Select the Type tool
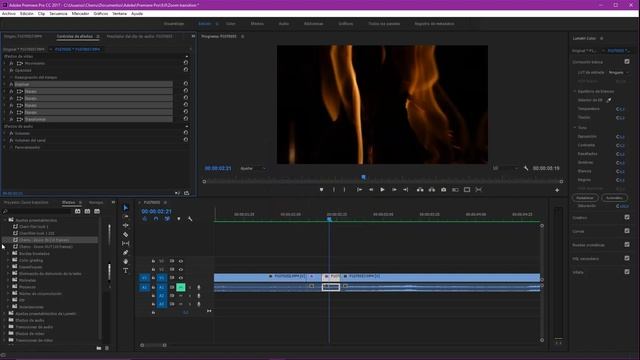The width and height of the screenshot is (640, 360). [126, 270]
